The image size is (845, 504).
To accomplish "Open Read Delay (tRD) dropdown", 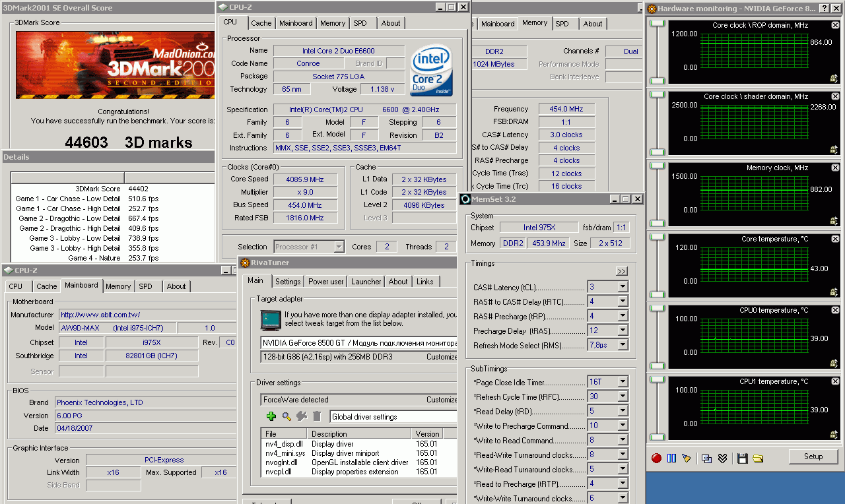I will (623, 411).
